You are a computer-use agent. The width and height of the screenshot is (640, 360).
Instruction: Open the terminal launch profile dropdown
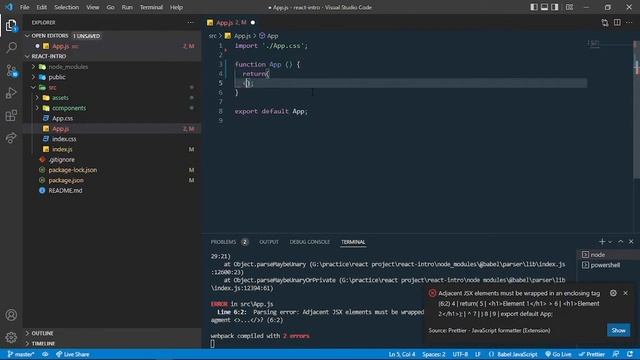tap(610, 242)
